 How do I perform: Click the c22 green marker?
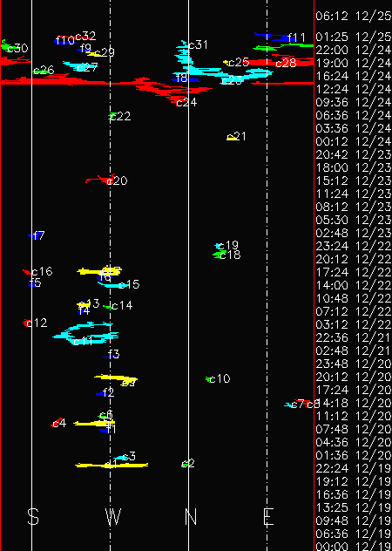(112, 116)
